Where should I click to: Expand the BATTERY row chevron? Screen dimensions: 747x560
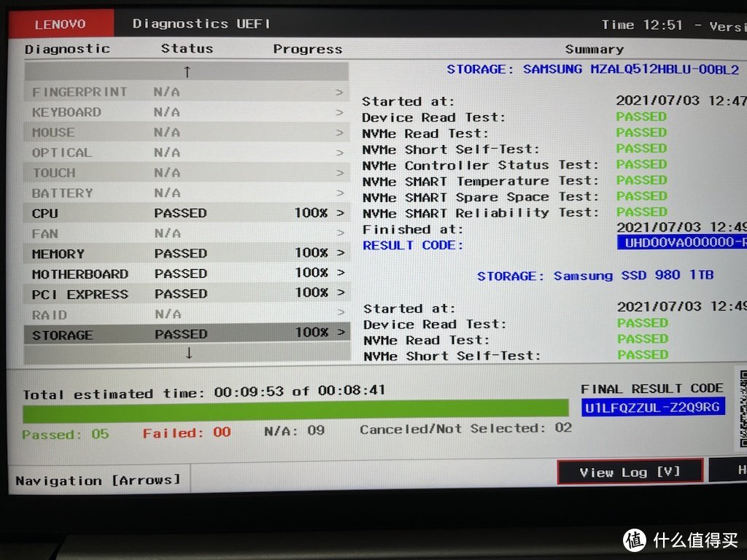340,192
